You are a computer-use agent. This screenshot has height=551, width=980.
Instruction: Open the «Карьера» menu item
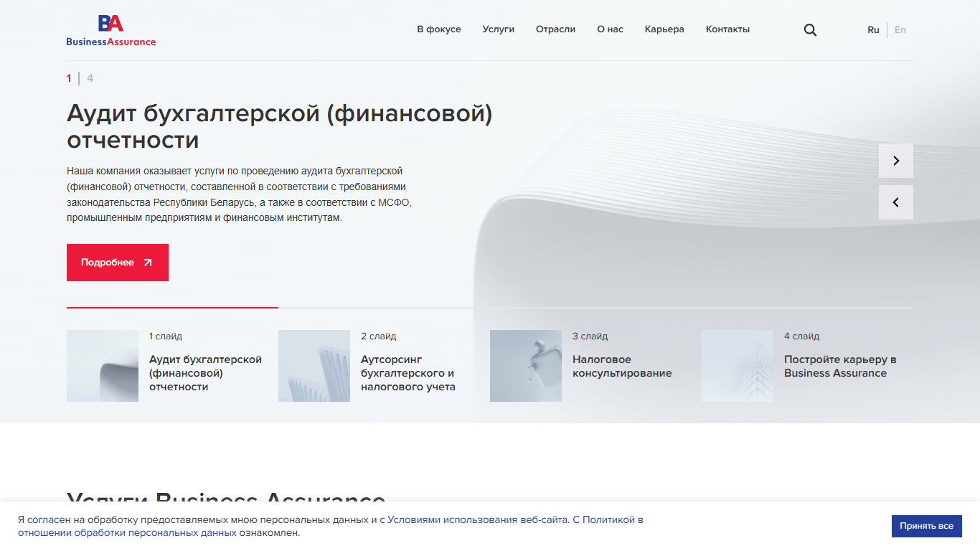[x=664, y=29]
